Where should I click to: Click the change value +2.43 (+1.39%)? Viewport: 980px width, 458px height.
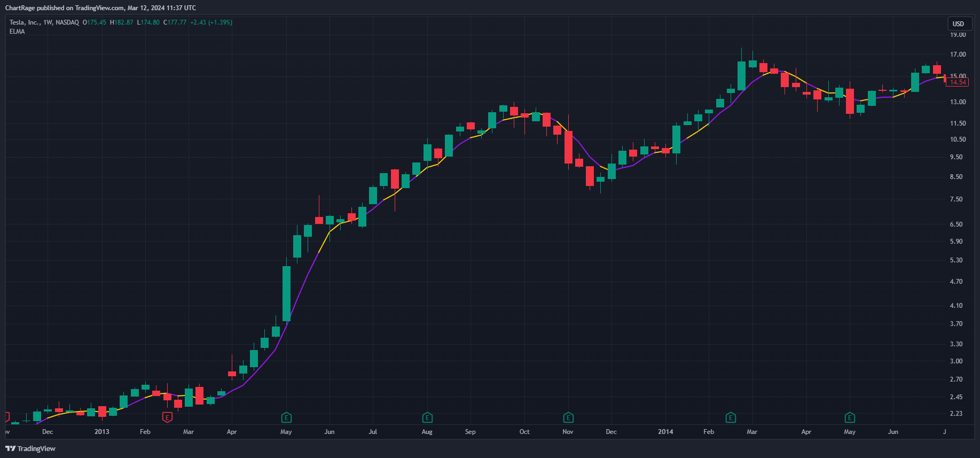(211, 22)
